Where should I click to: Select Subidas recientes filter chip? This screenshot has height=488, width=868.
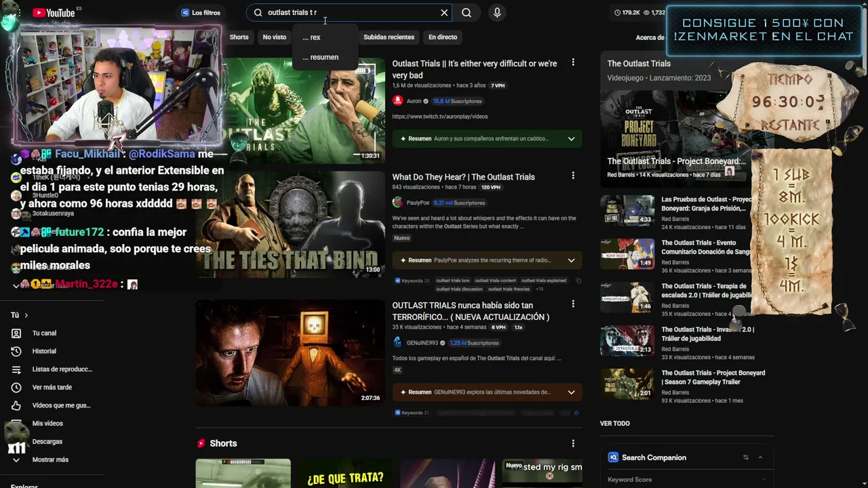pyautogui.click(x=389, y=37)
